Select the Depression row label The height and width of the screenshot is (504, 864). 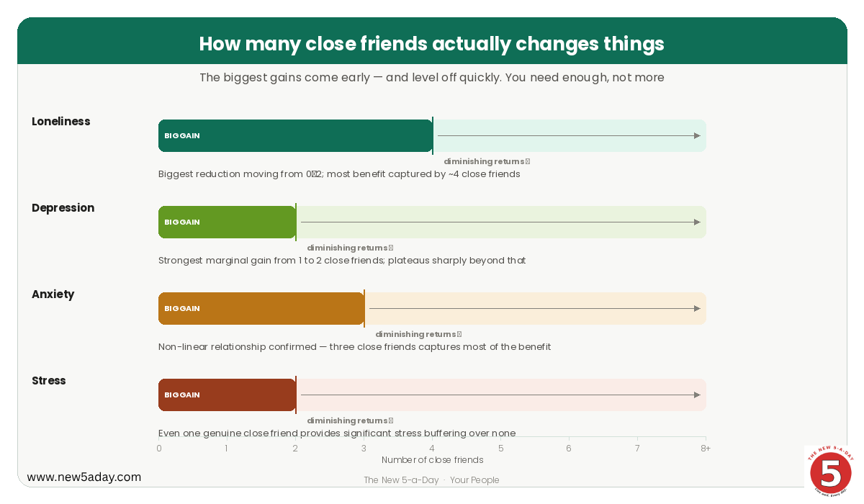coord(63,208)
